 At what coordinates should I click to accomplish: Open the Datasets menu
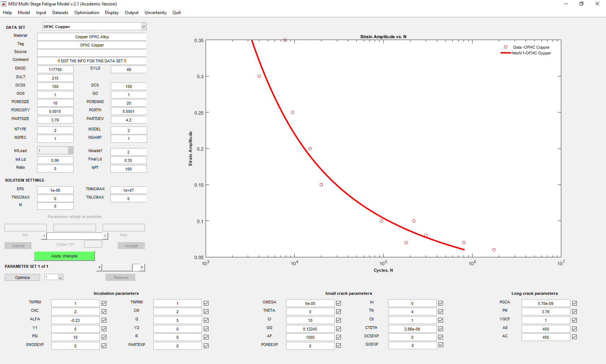click(60, 13)
